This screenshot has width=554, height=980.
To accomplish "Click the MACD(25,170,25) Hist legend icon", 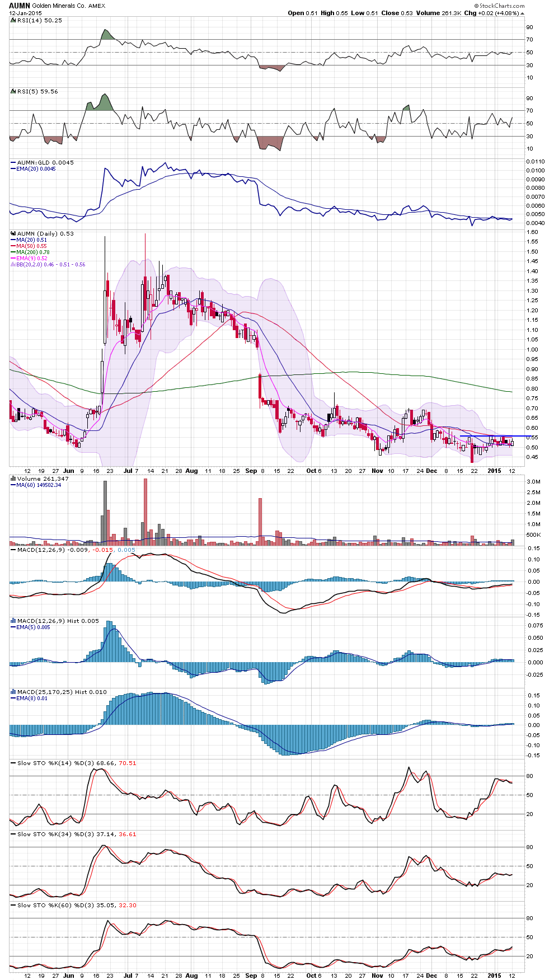I will tap(13, 692).
